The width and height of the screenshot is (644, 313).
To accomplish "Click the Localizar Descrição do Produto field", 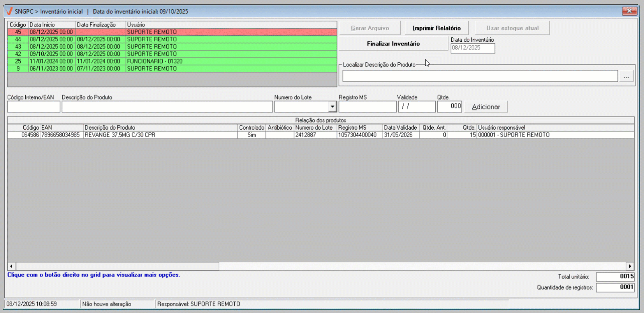I will [480, 76].
